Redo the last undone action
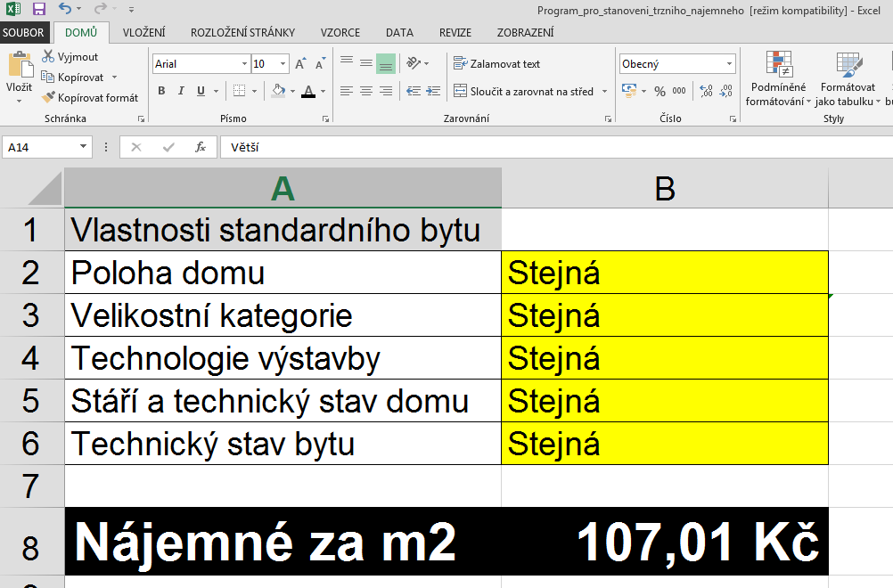 tap(100, 9)
